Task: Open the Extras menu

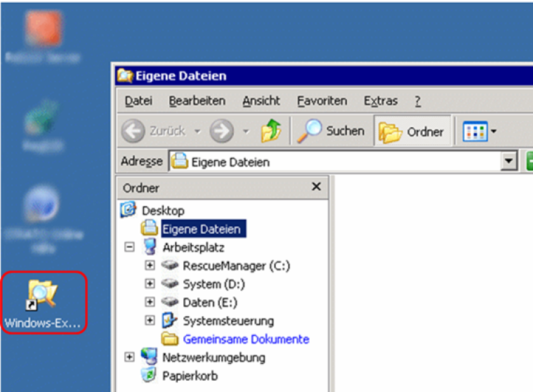Action: click(x=380, y=101)
